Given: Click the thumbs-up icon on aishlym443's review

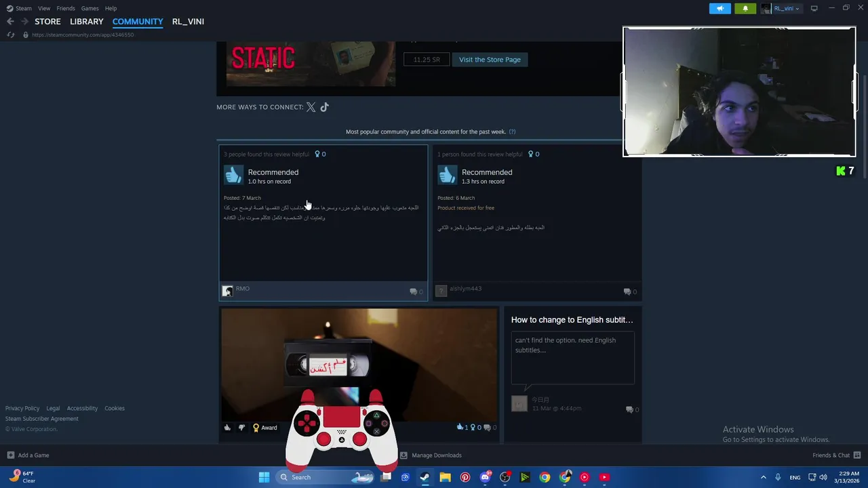Looking at the screenshot, I should (447, 176).
